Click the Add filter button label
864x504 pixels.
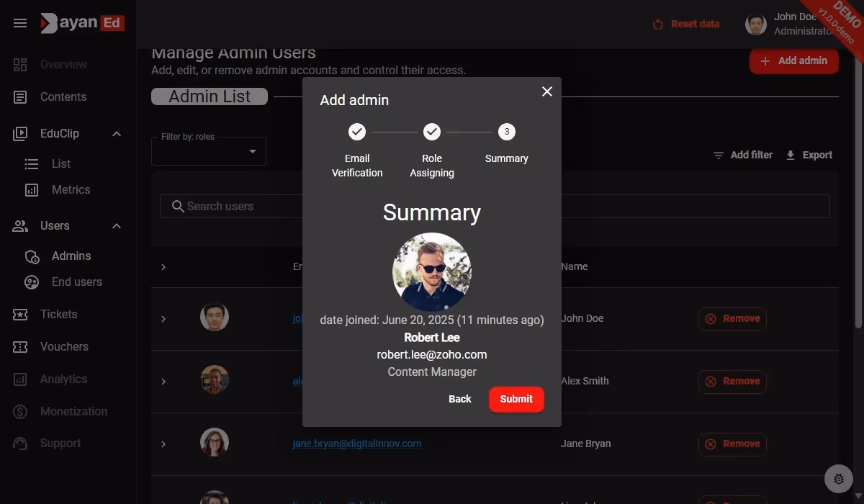pyautogui.click(x=752, y=156)
